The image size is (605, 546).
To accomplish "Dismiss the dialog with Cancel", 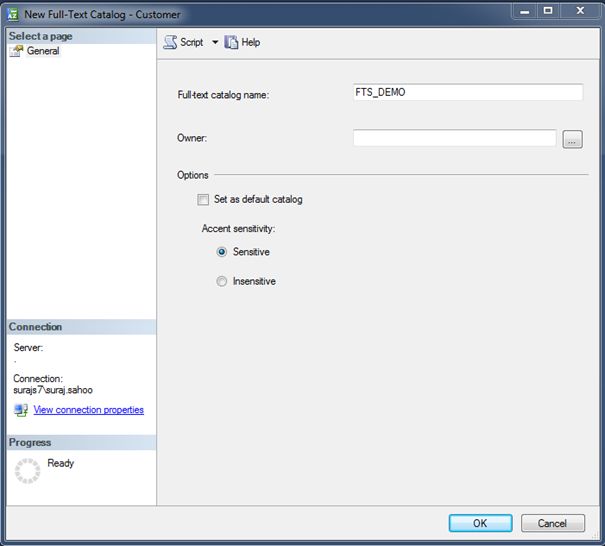I will pyautogui.click(x=553, y=523).
